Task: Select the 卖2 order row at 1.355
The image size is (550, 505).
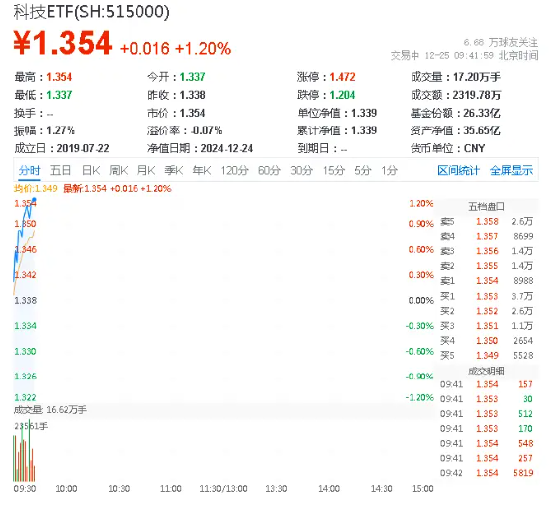Action: point(487,266)
